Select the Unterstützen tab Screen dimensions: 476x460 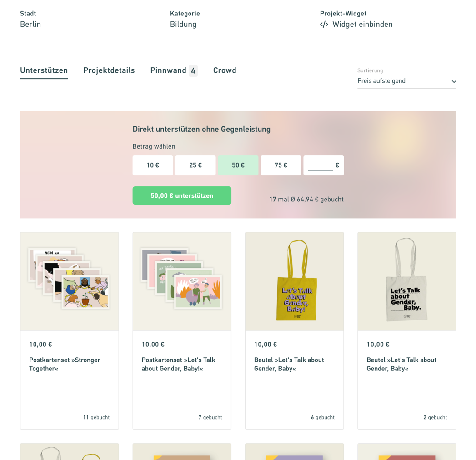click(x=44, y=70)
